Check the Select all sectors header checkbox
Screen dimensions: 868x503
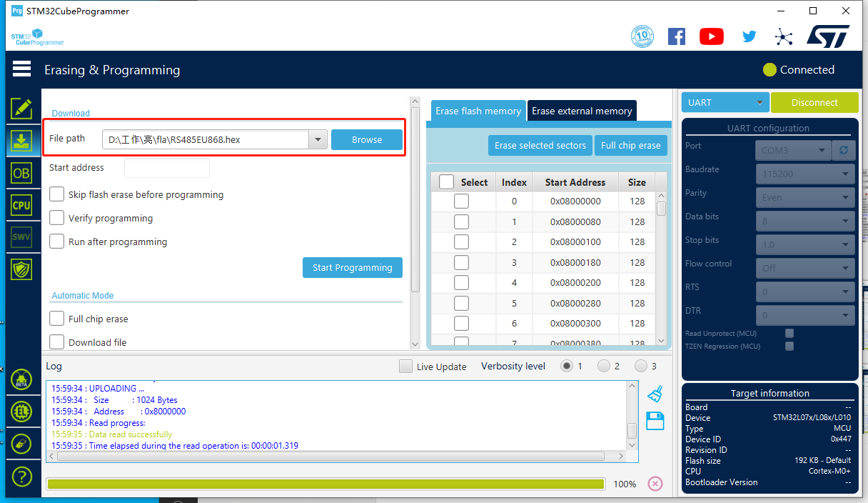(x=446, y=182)
